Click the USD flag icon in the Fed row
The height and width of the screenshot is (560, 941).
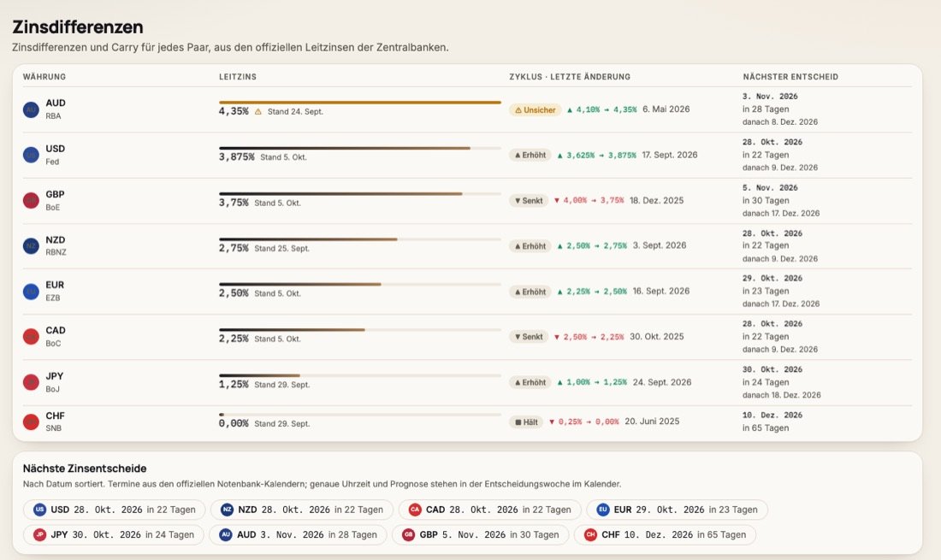31,156
